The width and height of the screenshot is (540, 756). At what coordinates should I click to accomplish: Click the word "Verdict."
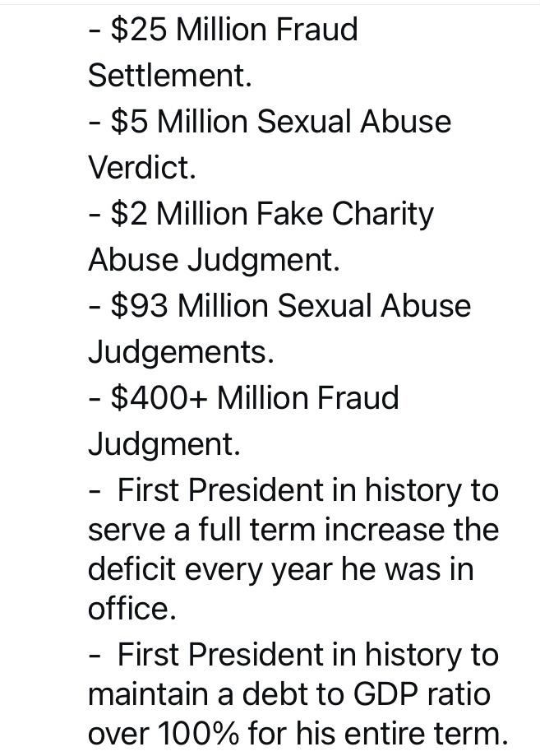click(x=142, y=168)
